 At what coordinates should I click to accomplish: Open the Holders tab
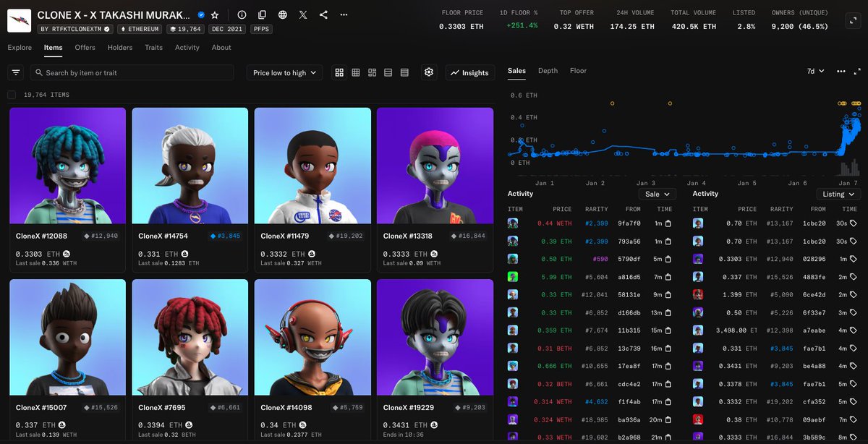120,48
